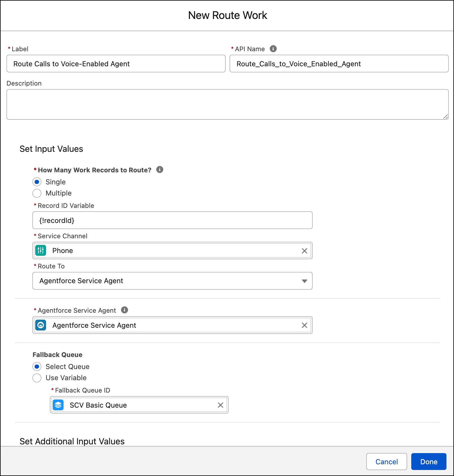The height and width of the screenshot is (476, 454).
Task: Click the Fallback Queue ID lookup field
Action: pos(139,405)
